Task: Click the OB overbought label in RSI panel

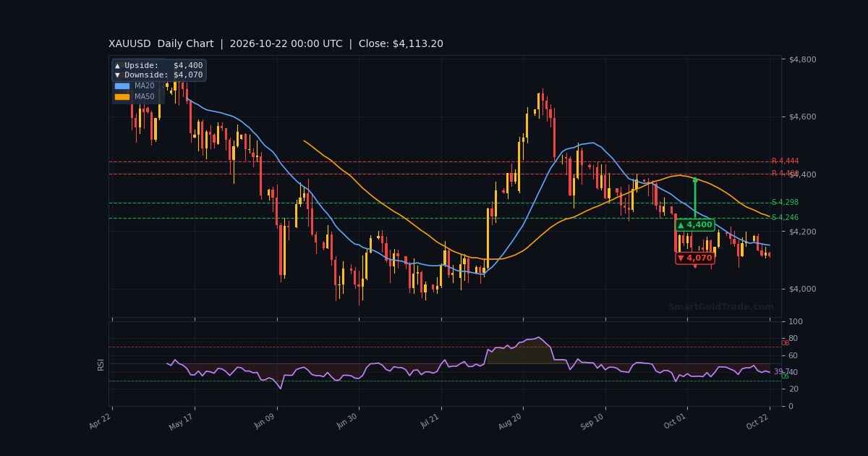Action: click(785, 343)
